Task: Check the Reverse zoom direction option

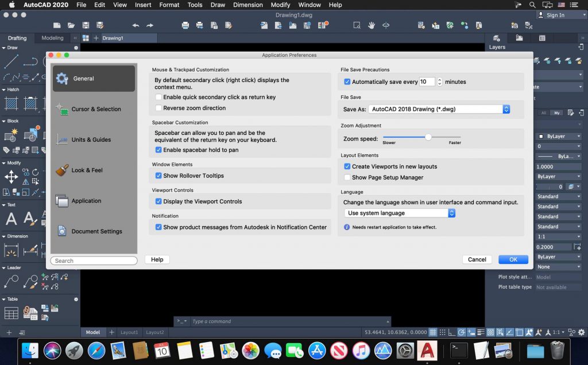Action: point(159,108)
